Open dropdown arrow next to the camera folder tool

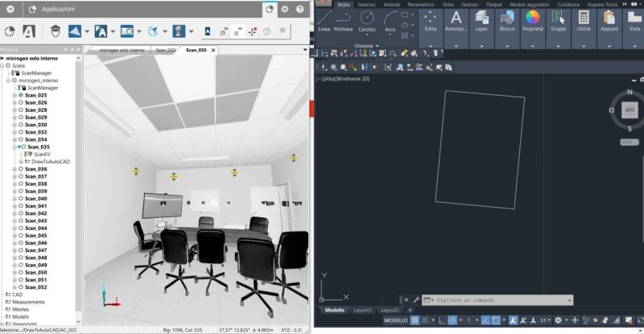[x=138, y=31]
